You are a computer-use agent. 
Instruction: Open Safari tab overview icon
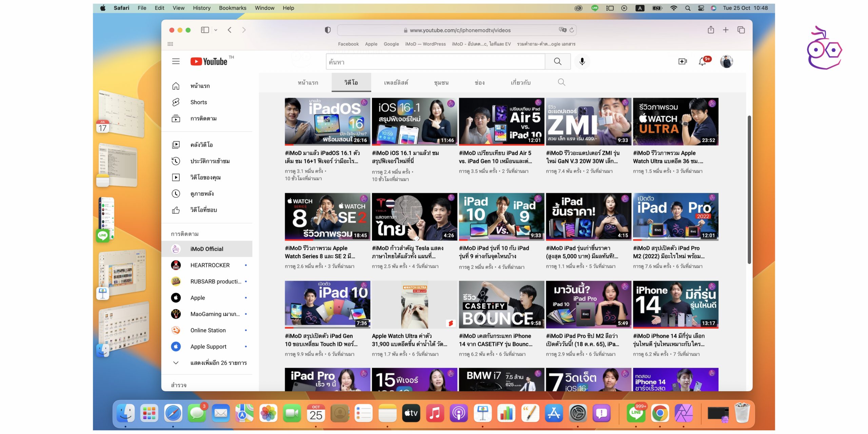pyautogui.click(x=741, y=30)
